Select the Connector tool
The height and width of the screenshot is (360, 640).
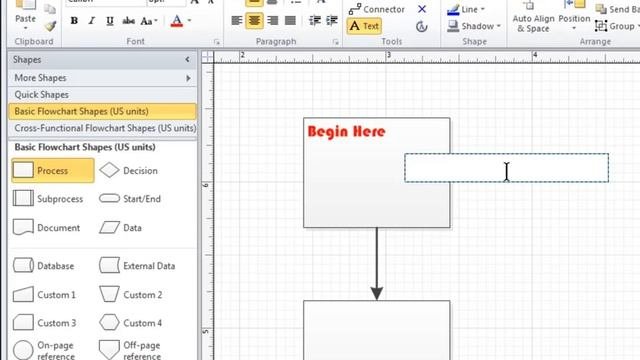coord(376,9)
